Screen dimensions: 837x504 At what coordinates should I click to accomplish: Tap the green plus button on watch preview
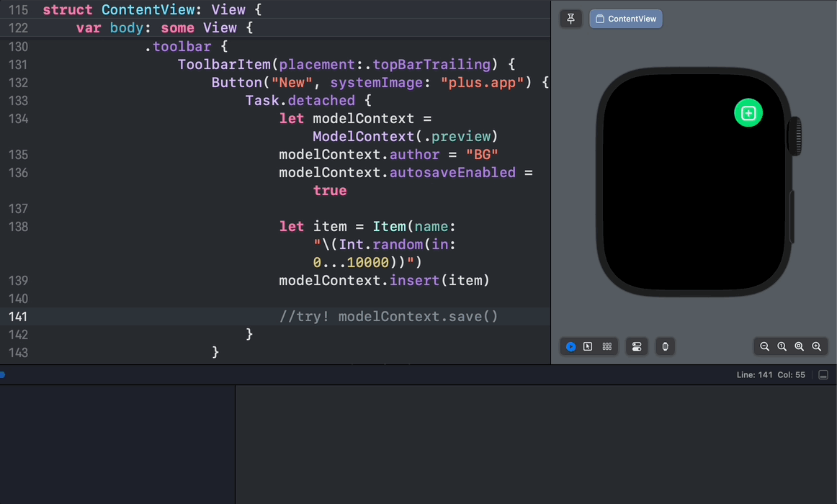pos(748,113)
